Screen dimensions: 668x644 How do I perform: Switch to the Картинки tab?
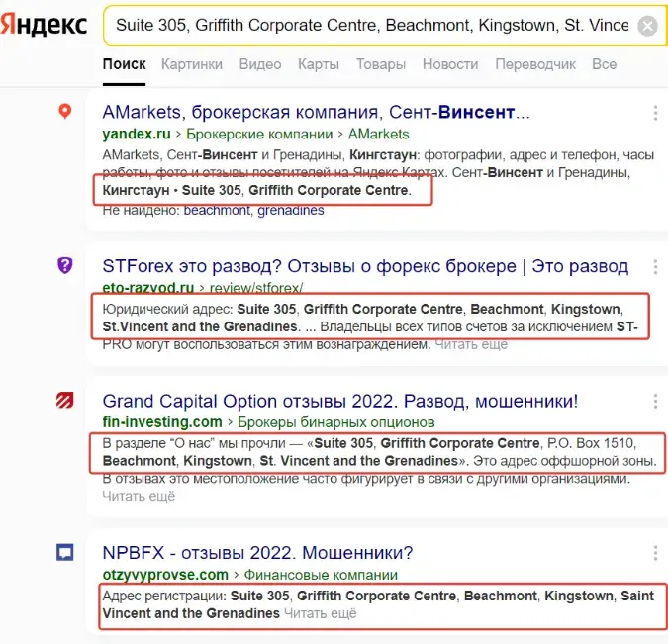click(x=192, y=64)
